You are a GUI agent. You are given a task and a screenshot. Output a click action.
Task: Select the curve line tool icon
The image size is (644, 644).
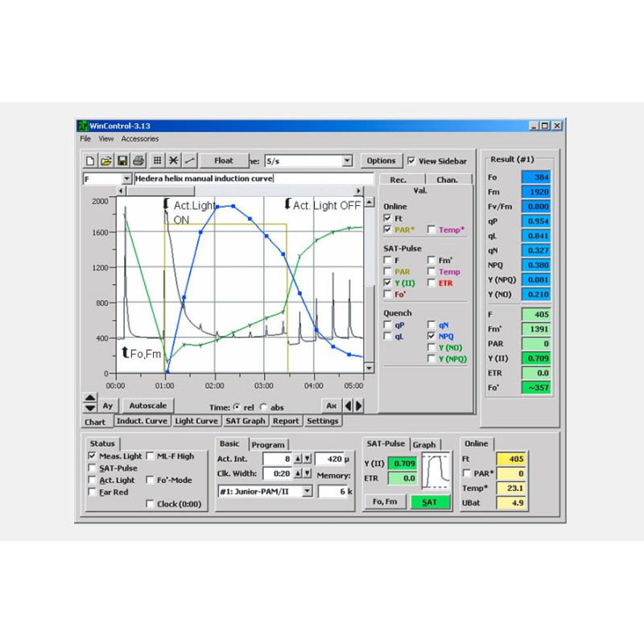pyautogui.click(x=191, y=160)
